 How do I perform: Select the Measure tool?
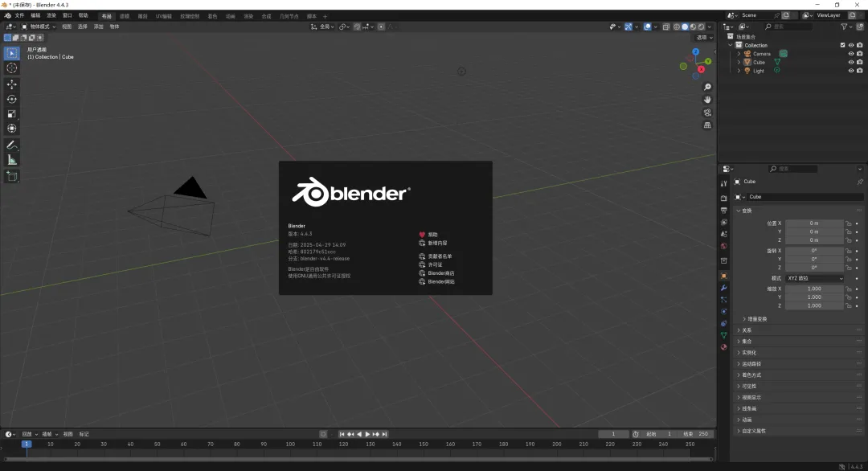[11, 160]
